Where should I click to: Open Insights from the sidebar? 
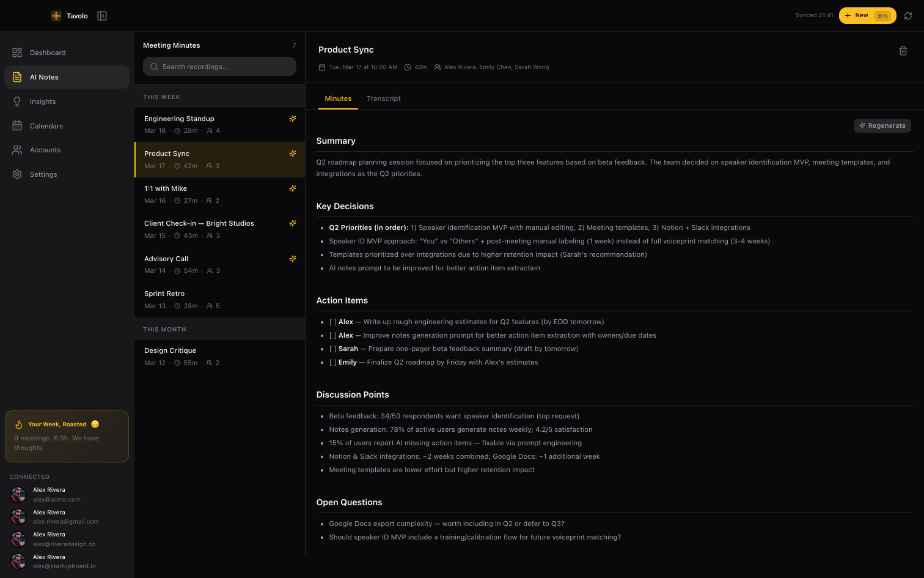pos(43,102)
